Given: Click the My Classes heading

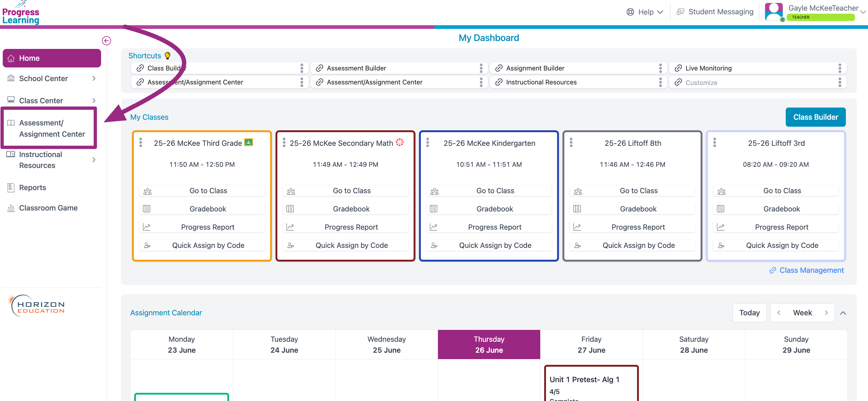Looking at the screenshot, I should click(149, 117).
